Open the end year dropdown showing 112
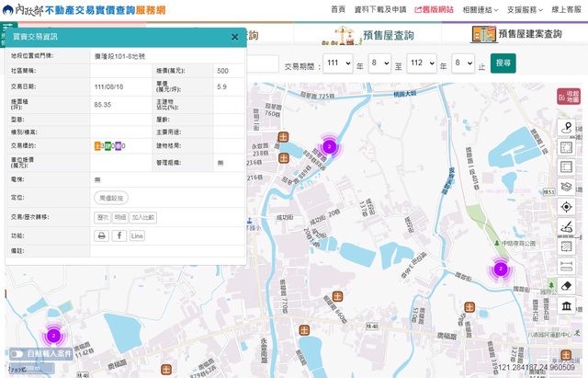This screenshot has height=378, width=588. 421,63
